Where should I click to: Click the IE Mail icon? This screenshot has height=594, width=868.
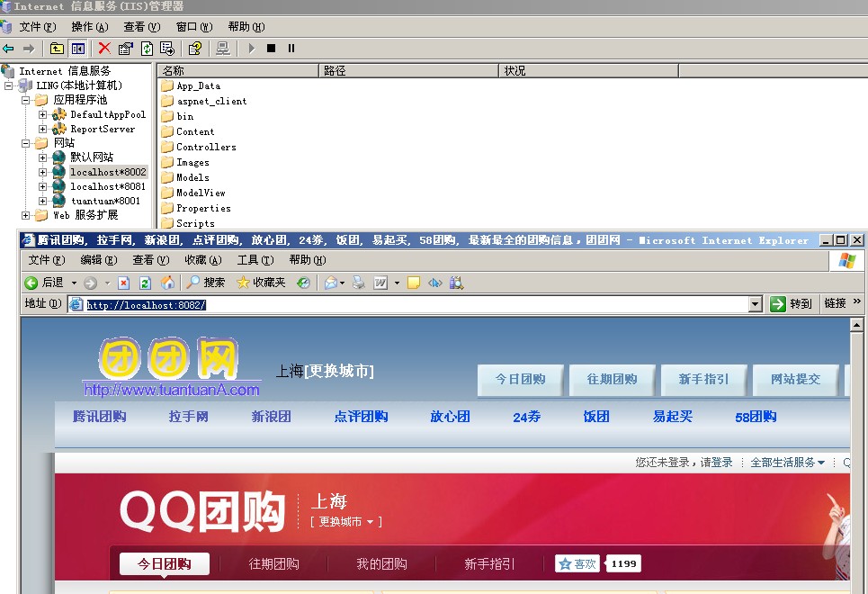click(330, 283)
